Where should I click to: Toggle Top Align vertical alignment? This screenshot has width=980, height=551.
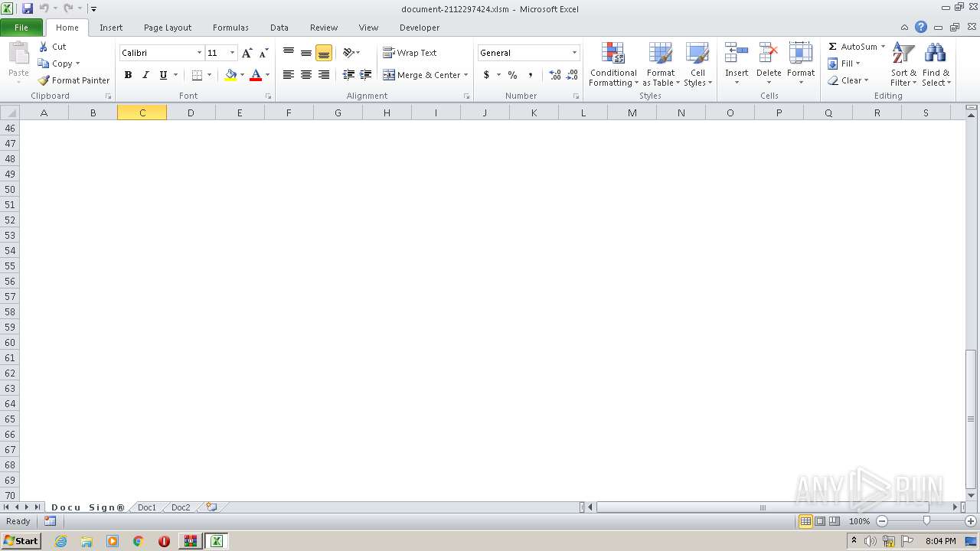(x=289, y=53)
